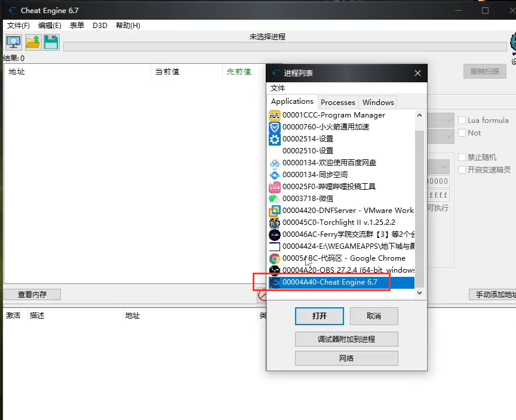This screenshot has height=420, width=516.
Task: Click the 激活 column header in address table
Action: [x=13, y=316]
